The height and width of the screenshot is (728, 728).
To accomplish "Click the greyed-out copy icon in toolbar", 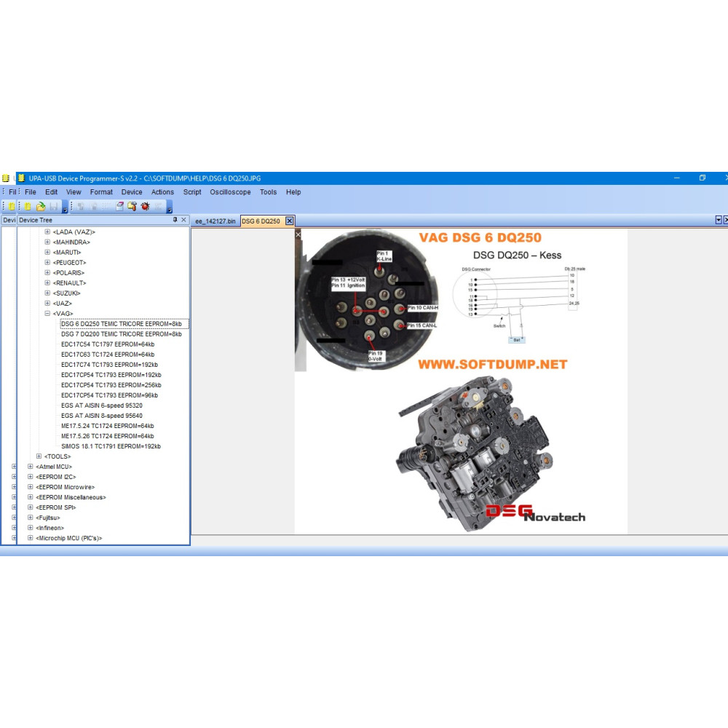I will (x=81, y=206).
